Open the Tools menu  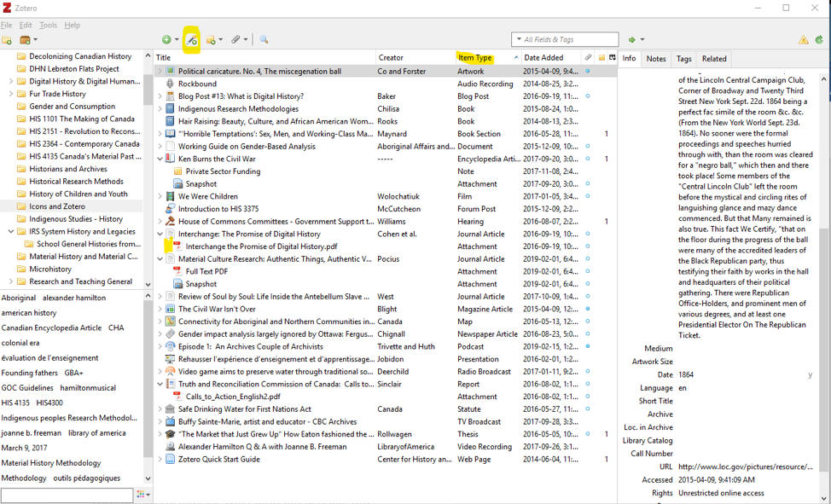[x=48, y=26]
